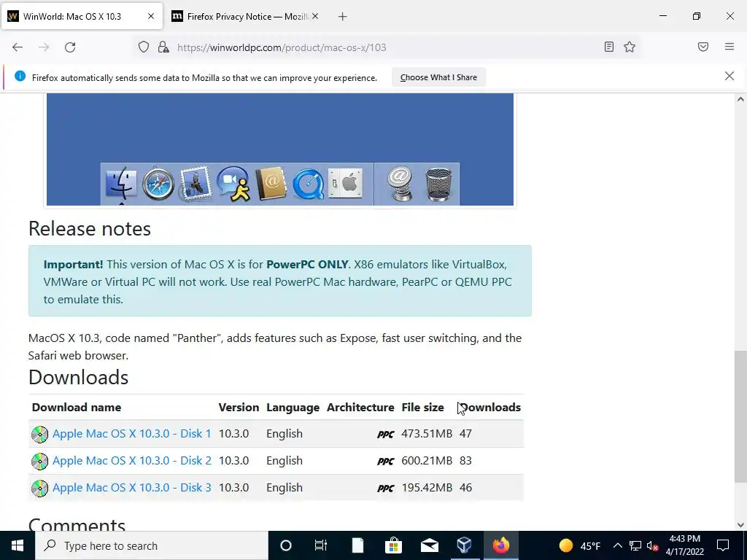Click the 473.51MB file size cell

point(426,434)
